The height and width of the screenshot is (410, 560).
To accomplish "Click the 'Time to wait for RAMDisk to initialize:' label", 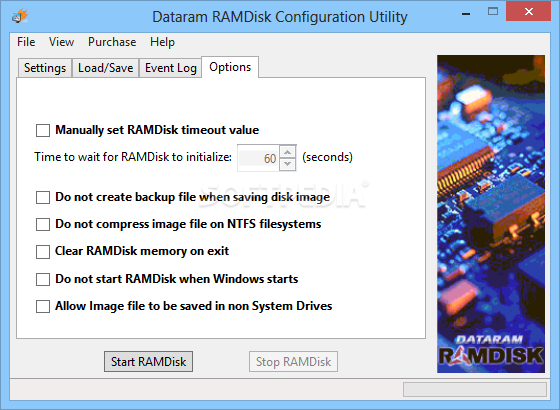I will pos(133,157).
